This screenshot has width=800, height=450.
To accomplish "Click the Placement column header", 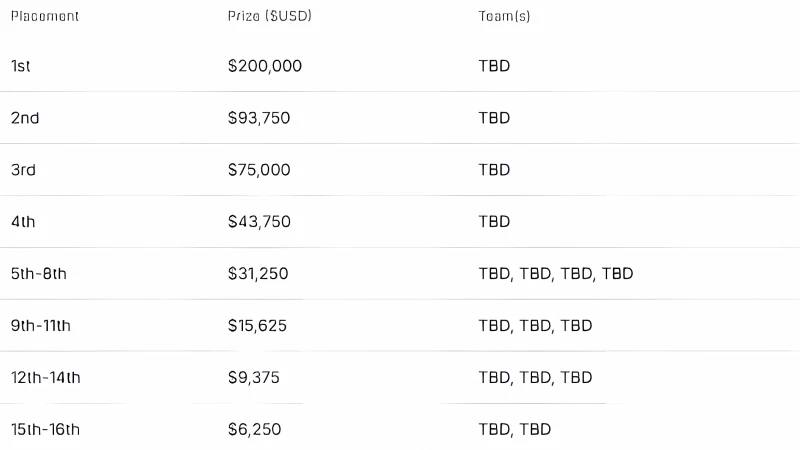I will pos(45,16).
